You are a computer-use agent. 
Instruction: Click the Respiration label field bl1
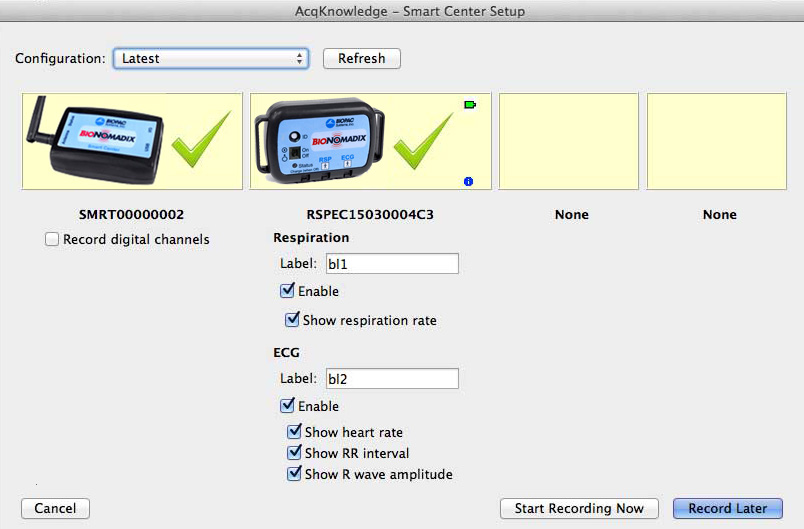tap(391, 264)
